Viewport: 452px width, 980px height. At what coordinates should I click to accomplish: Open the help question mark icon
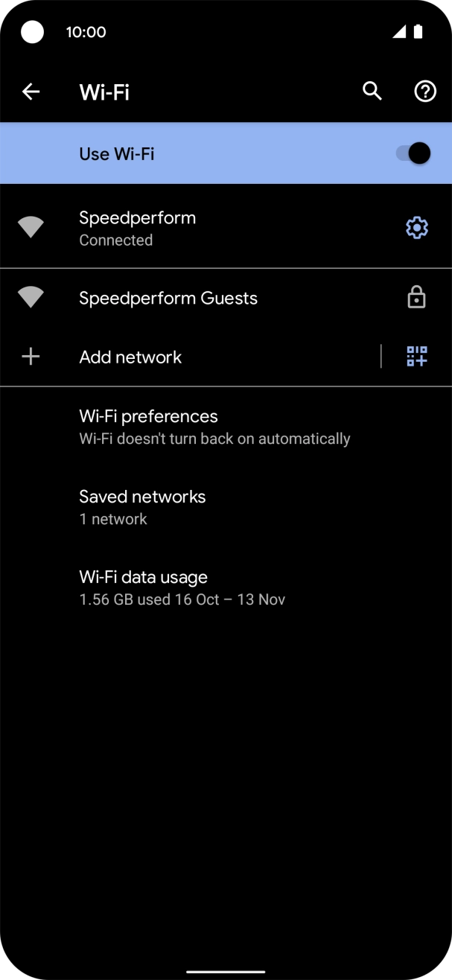click(424, 92)
